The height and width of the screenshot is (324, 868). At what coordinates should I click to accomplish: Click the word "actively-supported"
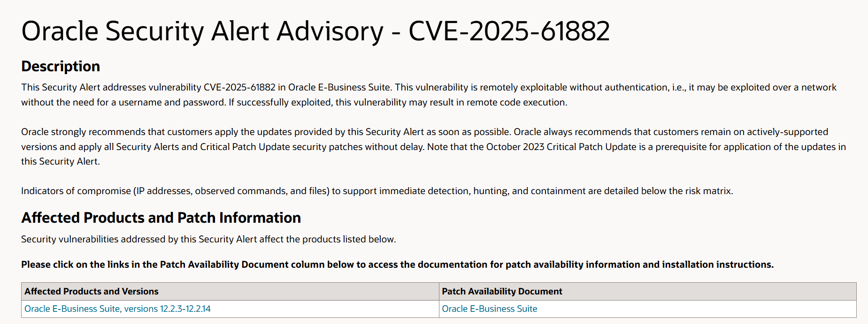pos(787,132)
